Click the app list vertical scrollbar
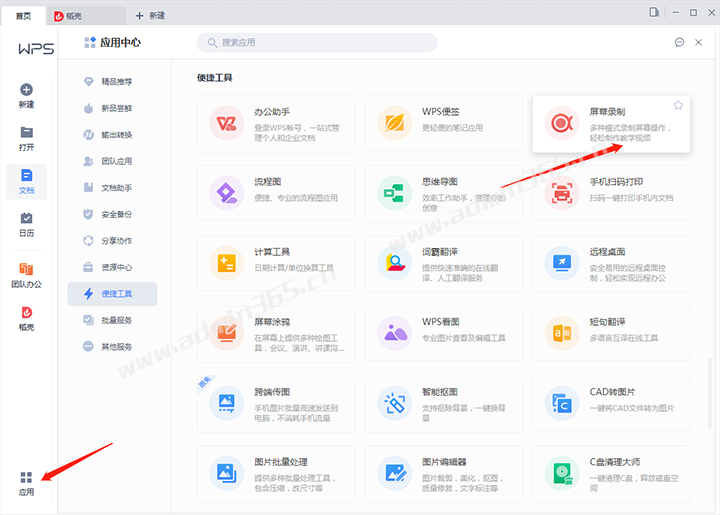This screenshot has height=515, width=720. pyautogui.click(x=710, y=393)
